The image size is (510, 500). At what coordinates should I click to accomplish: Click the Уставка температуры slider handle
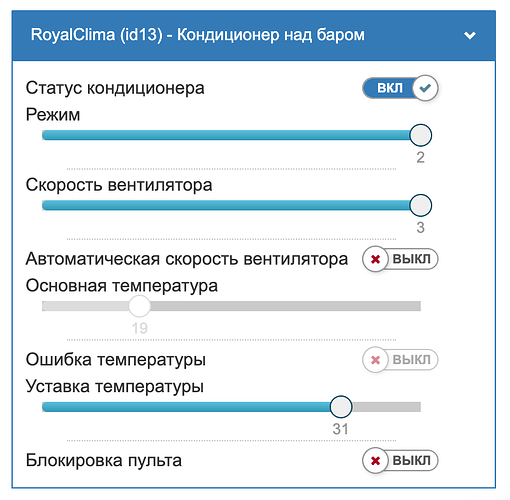(341, 407)
